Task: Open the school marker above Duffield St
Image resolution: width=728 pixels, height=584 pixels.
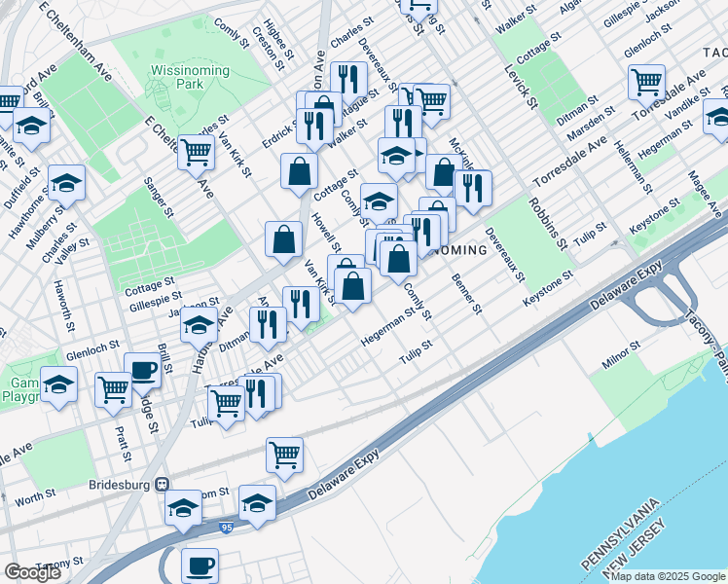Action: tap(31, 127)
